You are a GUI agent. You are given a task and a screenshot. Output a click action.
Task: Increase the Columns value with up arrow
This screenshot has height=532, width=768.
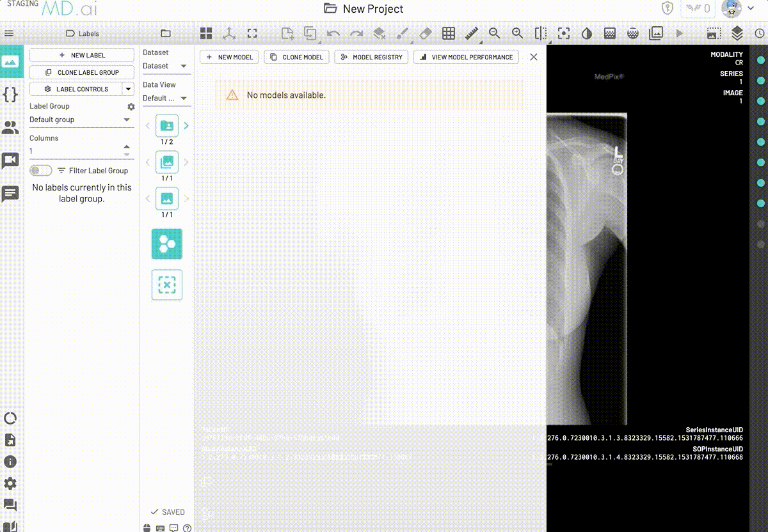click(x=126, y=147)
